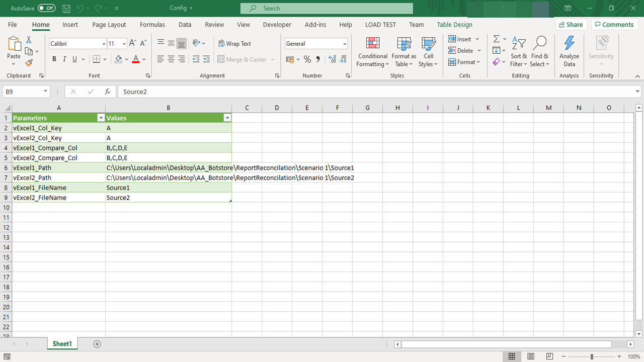
Task: Select cell containing vExcel1_Path
Action: (x=59, y=168)
